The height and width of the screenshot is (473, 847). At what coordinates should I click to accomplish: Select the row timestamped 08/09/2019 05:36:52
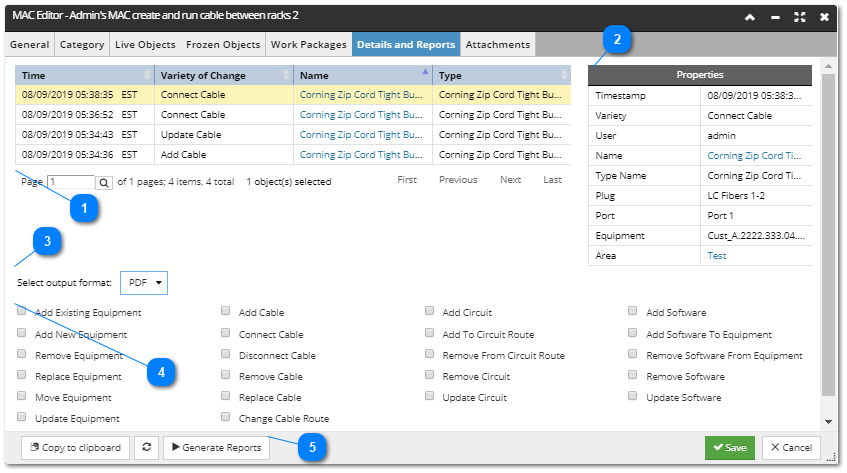(x=293, y=114)
